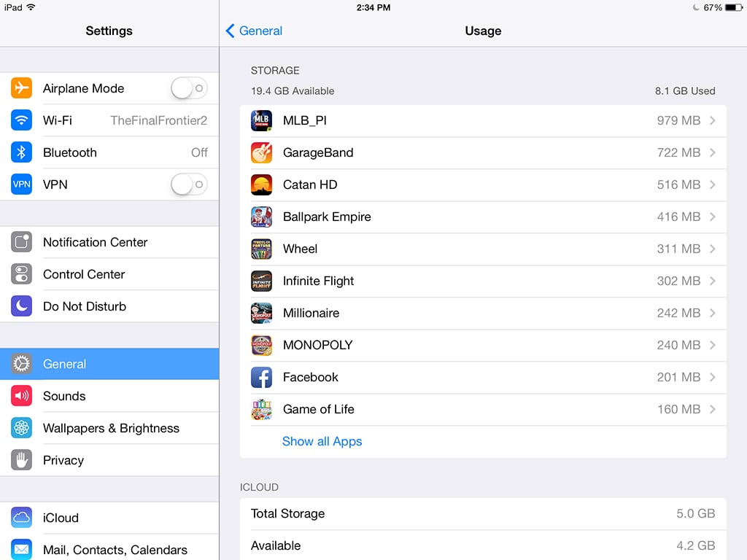Tap the 19.4 GB Available label

coord(293,91)
